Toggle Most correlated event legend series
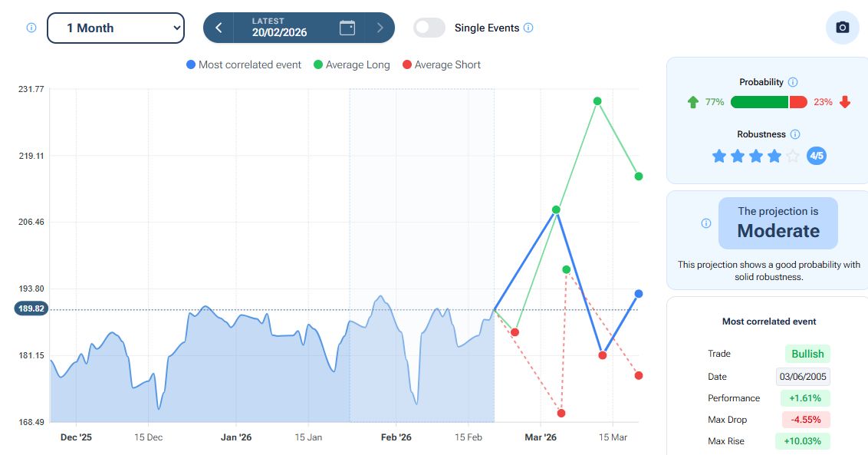Image resolution: width=868 pixels, height=455 pixels. coord(243,65)
